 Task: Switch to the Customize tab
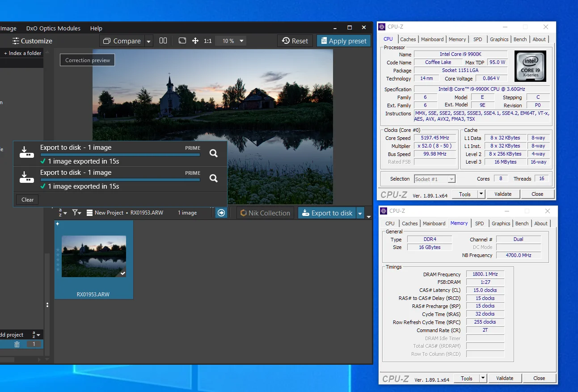[x=32, y=41]
